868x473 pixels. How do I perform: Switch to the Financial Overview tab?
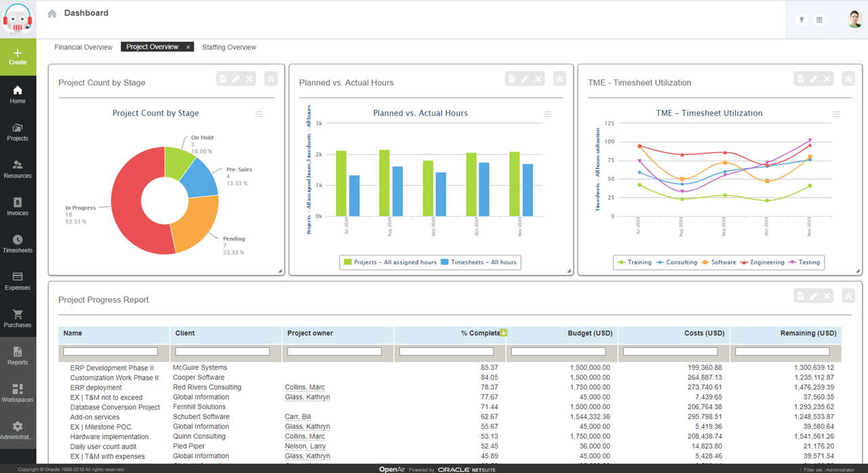pyautogui.click(x=83, y=47)
